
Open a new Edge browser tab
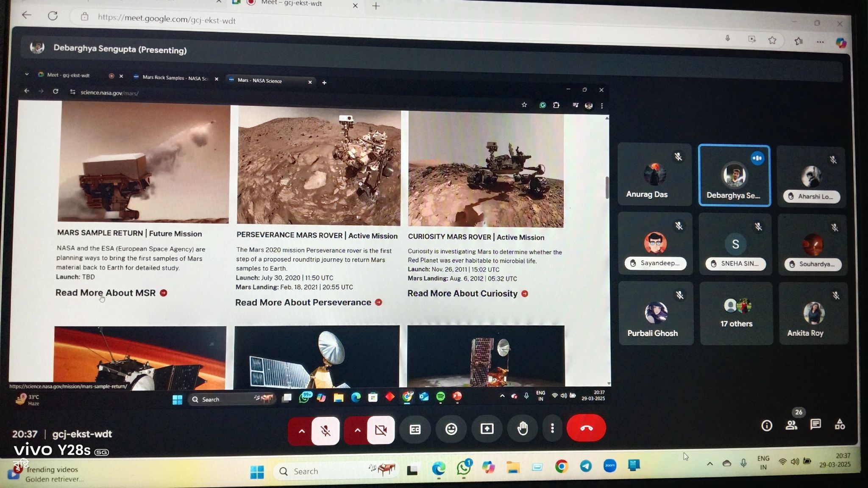coord(376,6)
